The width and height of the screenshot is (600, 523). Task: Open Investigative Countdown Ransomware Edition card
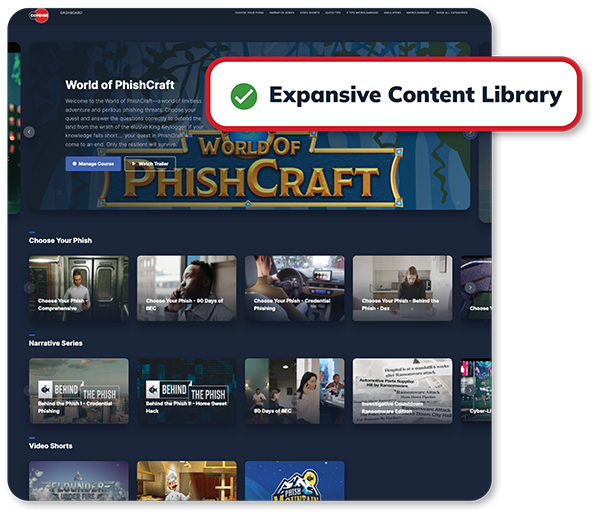[402, 392]
